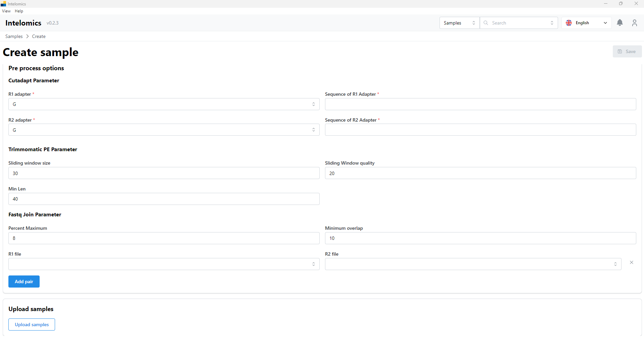Open the R2 adapter dropdown
The height and width of the screenshot is (346, 644).
click(x=164, y=130)
